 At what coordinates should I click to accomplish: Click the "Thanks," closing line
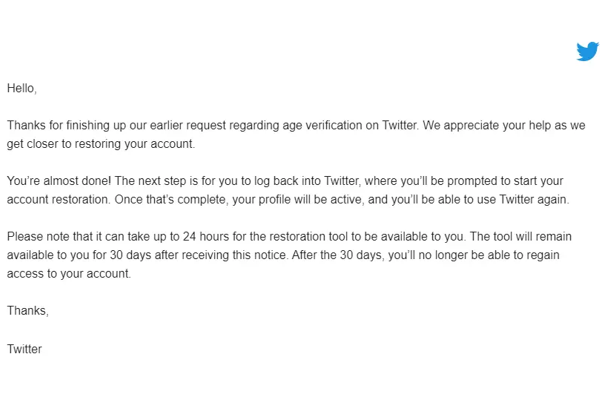click(x=27, y=311)
